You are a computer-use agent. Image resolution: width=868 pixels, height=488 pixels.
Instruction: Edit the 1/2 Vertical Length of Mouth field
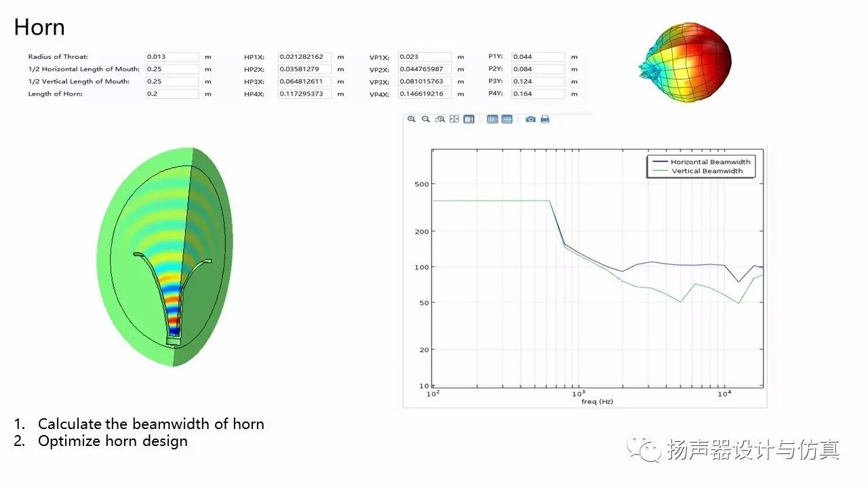pos(172,81)
